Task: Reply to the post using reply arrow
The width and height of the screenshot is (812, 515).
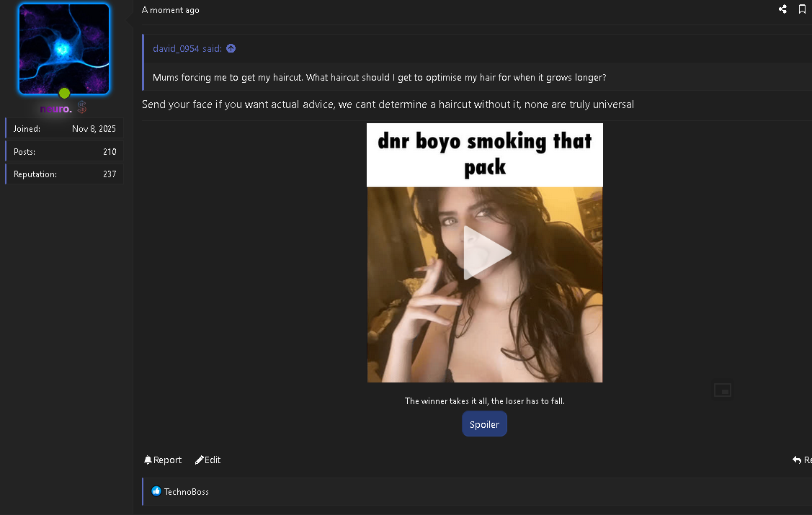Action: [802, 460]
